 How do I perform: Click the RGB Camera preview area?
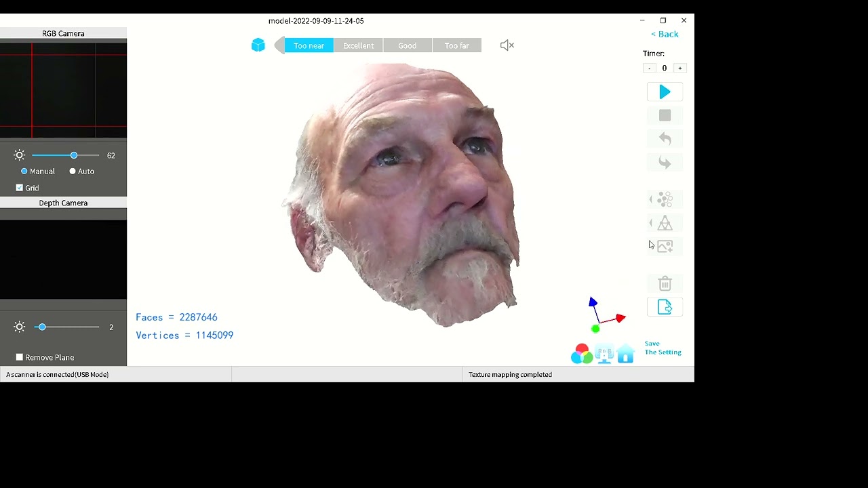pyautogui.click(x=63, y=90)
